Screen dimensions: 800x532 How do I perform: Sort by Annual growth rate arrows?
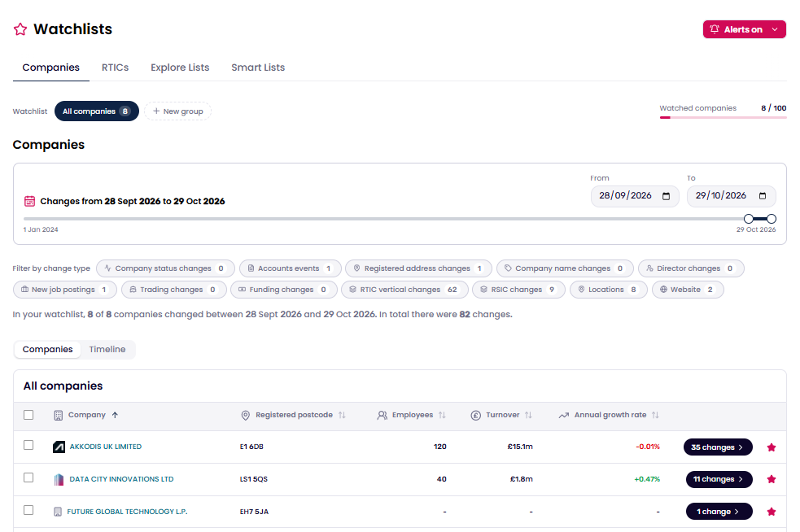(x=655, y=415)
